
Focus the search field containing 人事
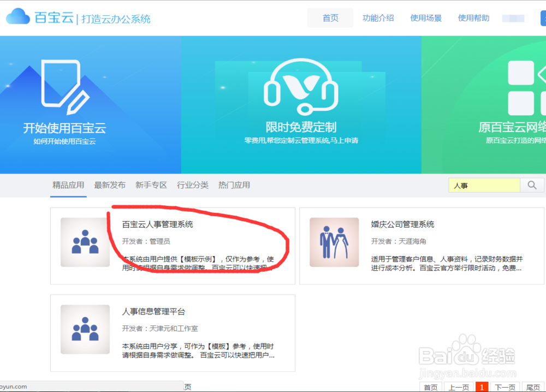point(484,186)
